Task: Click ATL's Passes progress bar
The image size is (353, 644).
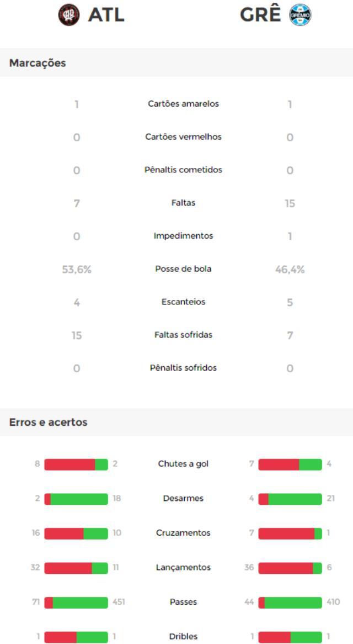Action: [x=76, y=603]
